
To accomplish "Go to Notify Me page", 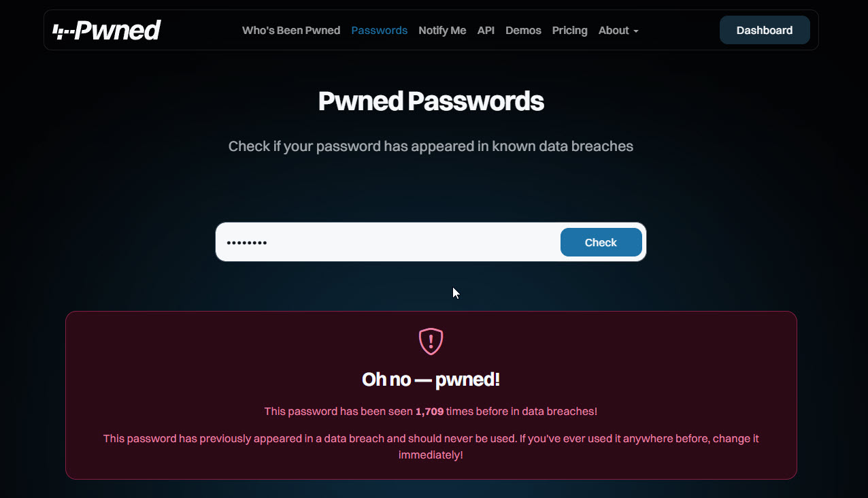I will [442, 31].
